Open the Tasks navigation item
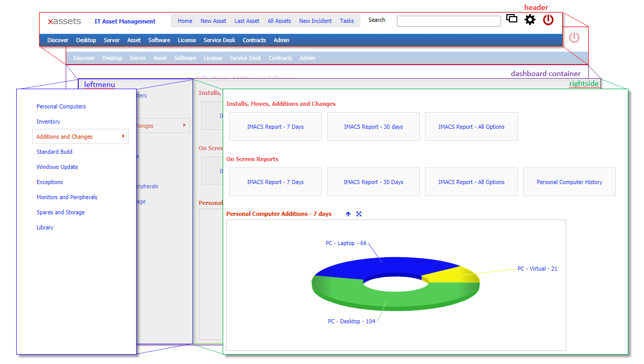The width and height of the screenshot is (644, 364). tap(347, 21)
